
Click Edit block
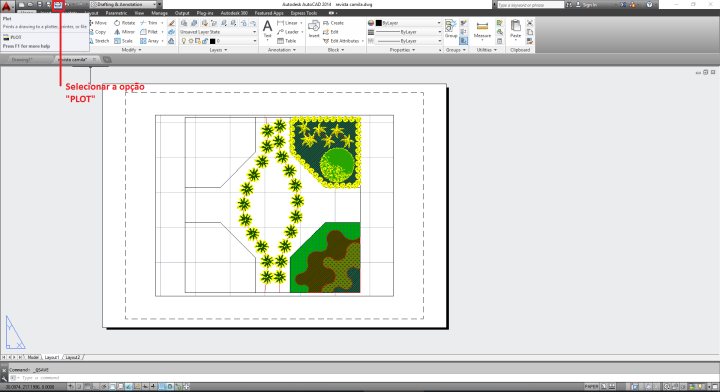[x=331, y=32]
